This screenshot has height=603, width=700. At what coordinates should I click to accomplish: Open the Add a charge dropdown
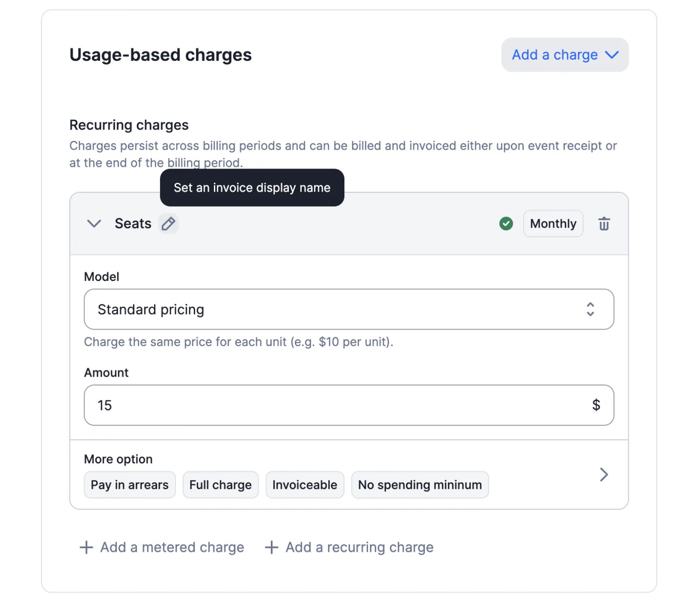click(x=565, y=55)
